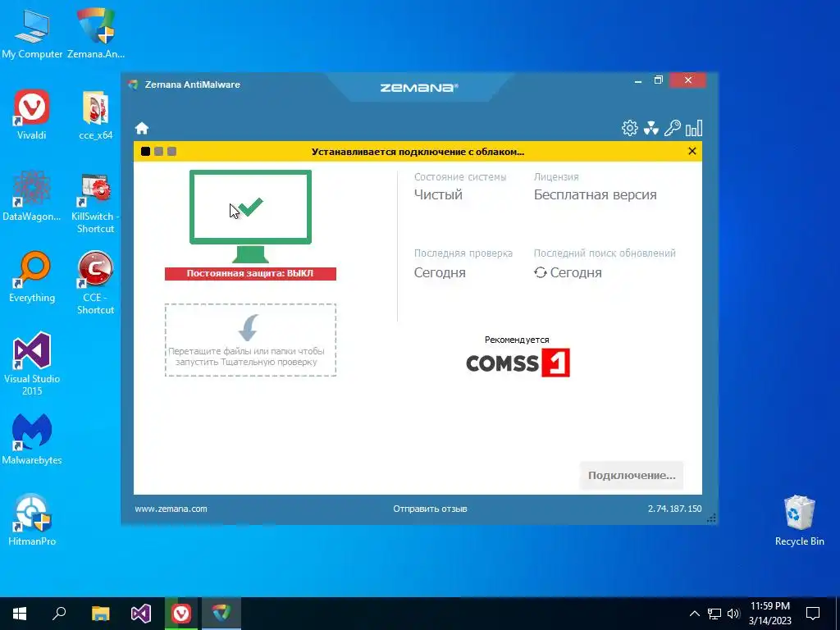
Task: Click the drag-and-drop deep scan box
Action: click(250, 340)
